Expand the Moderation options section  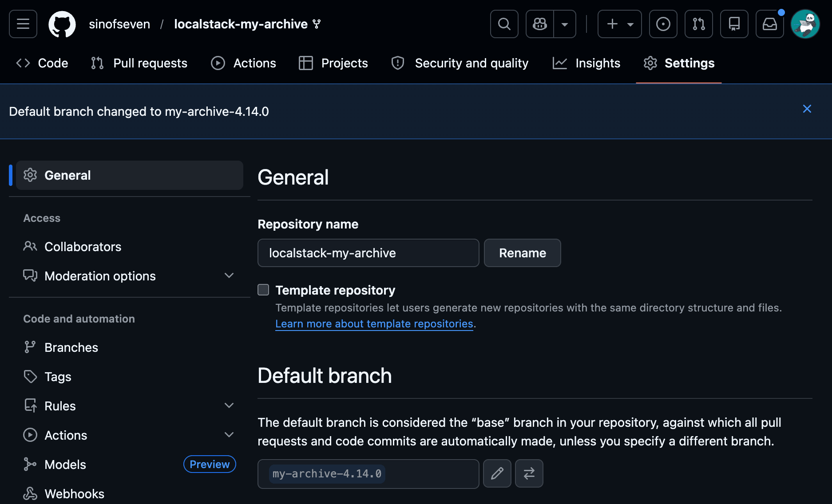229,276
